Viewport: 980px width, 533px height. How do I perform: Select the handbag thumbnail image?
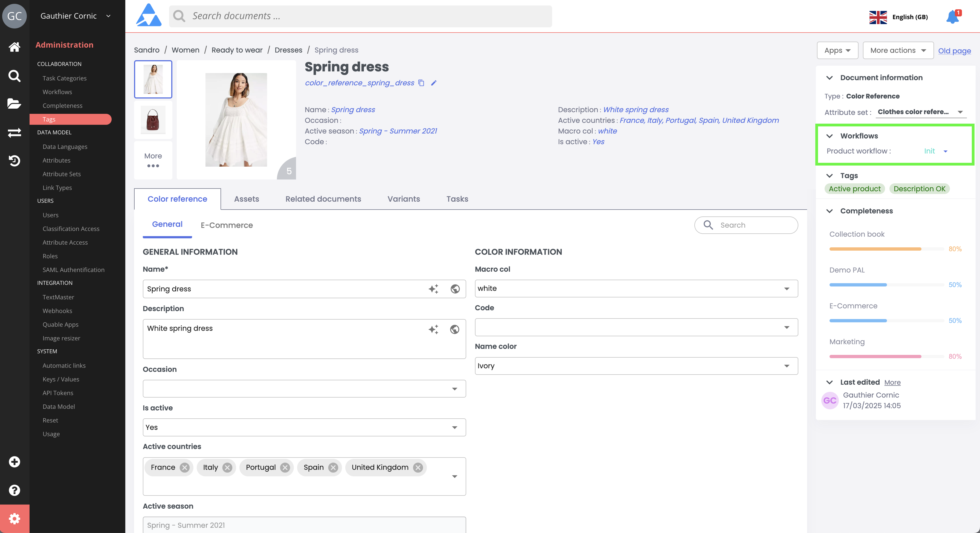(153, 120)
